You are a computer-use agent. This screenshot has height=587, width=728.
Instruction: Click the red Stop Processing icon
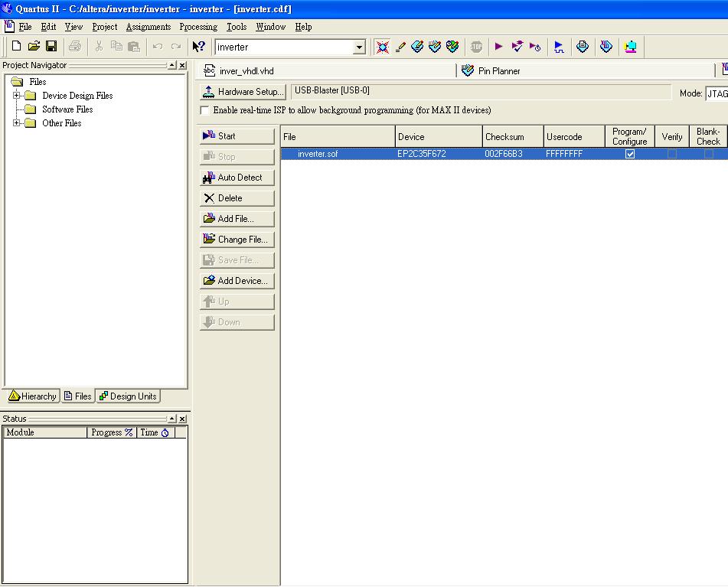(476, 47)
